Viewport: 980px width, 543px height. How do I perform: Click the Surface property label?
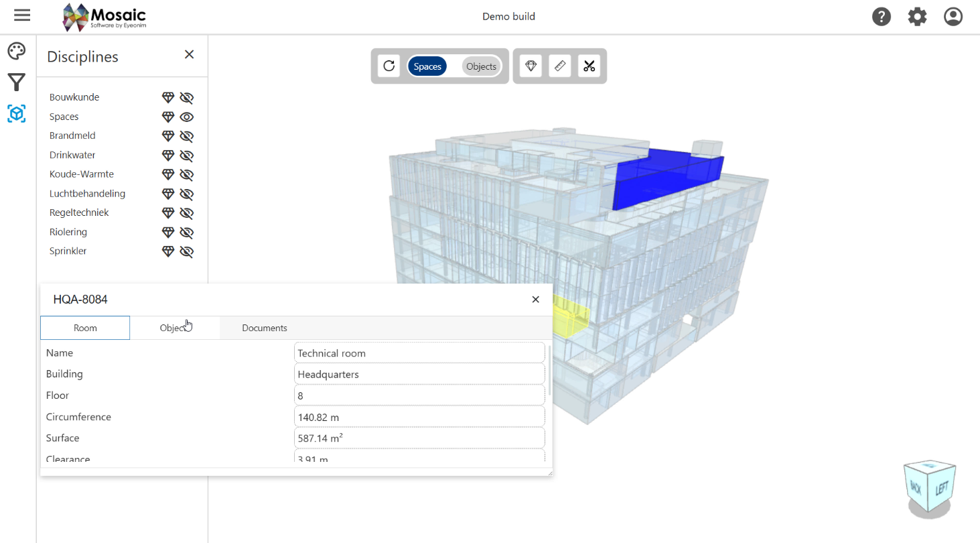[63, 438]
